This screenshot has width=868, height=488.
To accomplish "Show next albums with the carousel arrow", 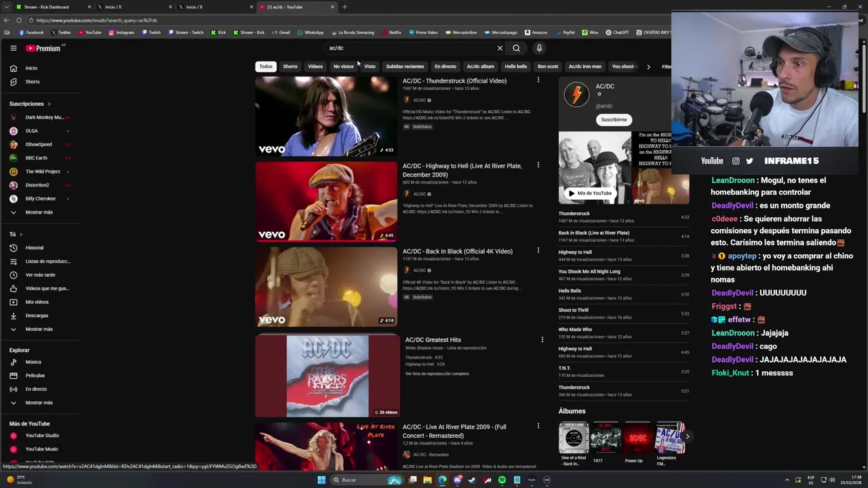I will [686, 436].
